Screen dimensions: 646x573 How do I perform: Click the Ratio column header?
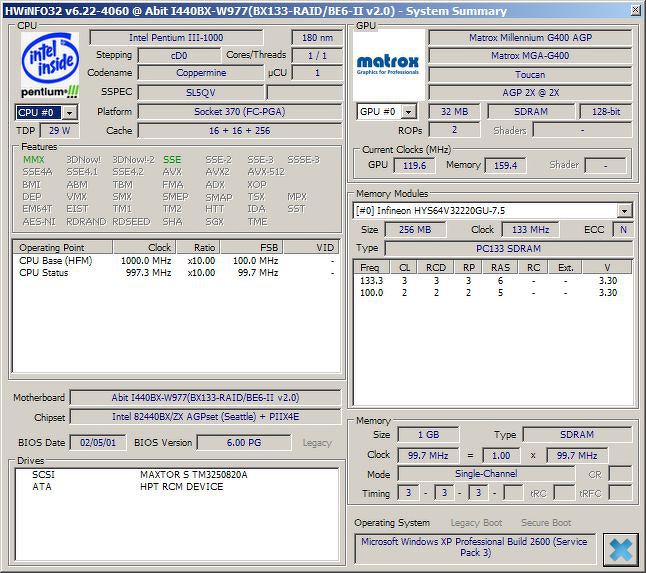tap(199, 248)
